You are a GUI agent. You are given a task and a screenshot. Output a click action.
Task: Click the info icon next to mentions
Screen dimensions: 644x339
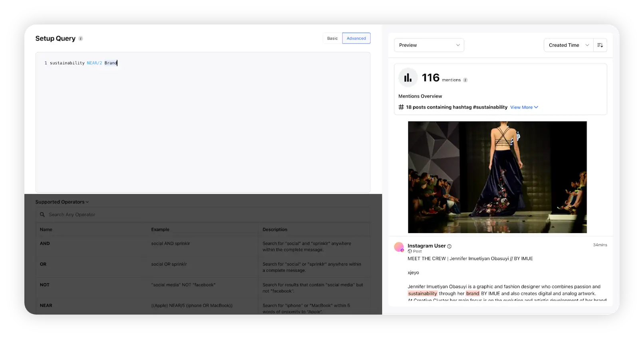(465, 80)
